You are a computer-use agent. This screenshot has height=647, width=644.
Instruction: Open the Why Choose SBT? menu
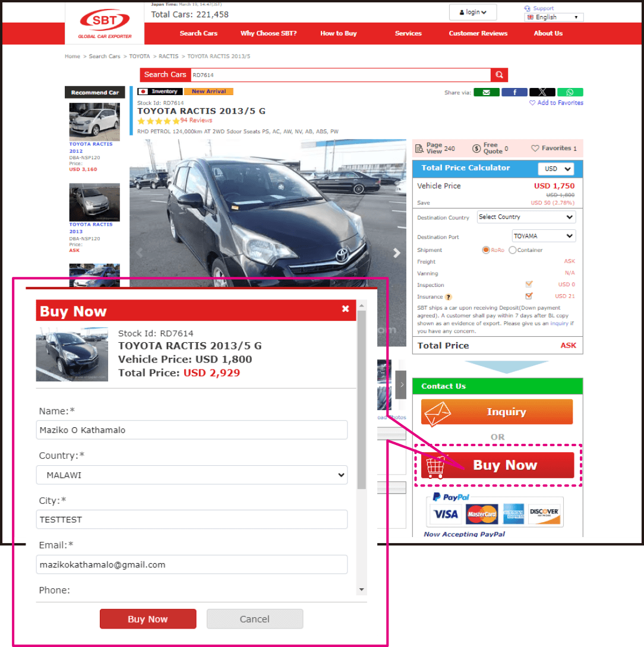pos(269,33)
